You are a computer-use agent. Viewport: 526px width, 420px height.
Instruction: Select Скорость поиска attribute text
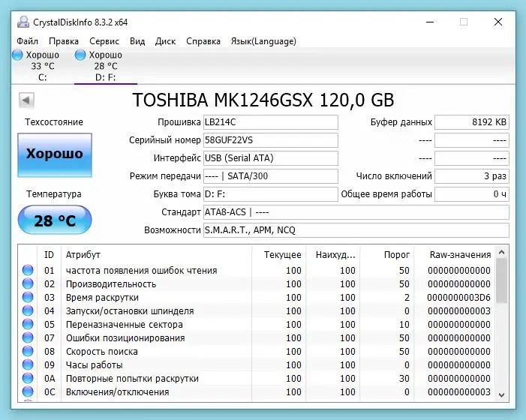point(102,352)
